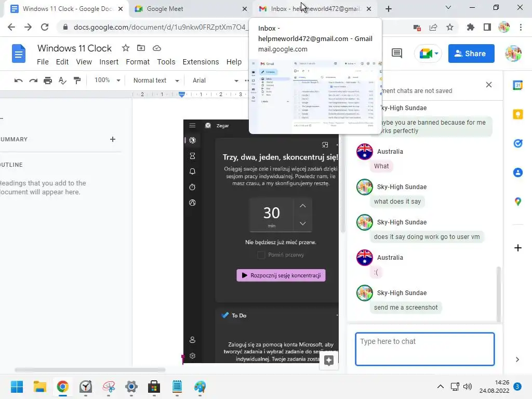
Task: Star the Windows 11 Clock document
Action: [126, 48]
